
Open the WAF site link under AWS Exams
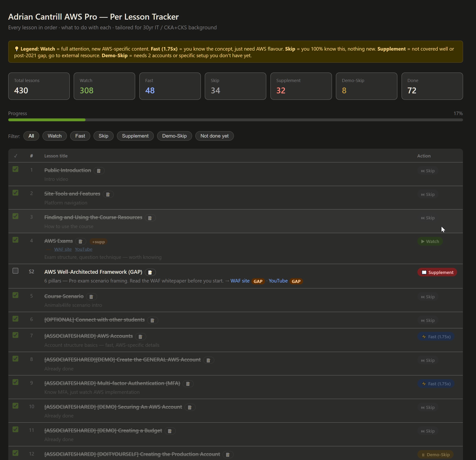pyautogui.click(x=63, y=249)
